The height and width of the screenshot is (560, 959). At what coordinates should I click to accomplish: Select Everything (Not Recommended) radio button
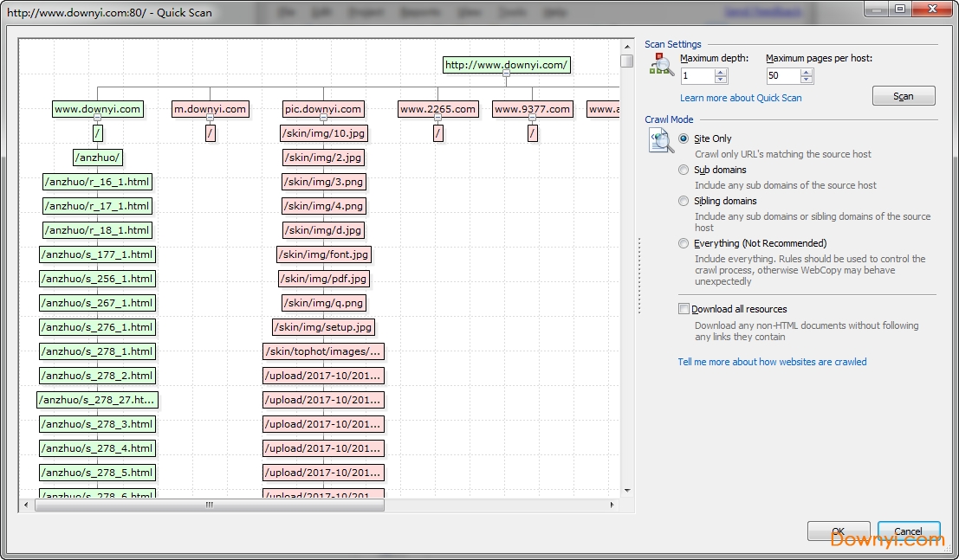684,243
